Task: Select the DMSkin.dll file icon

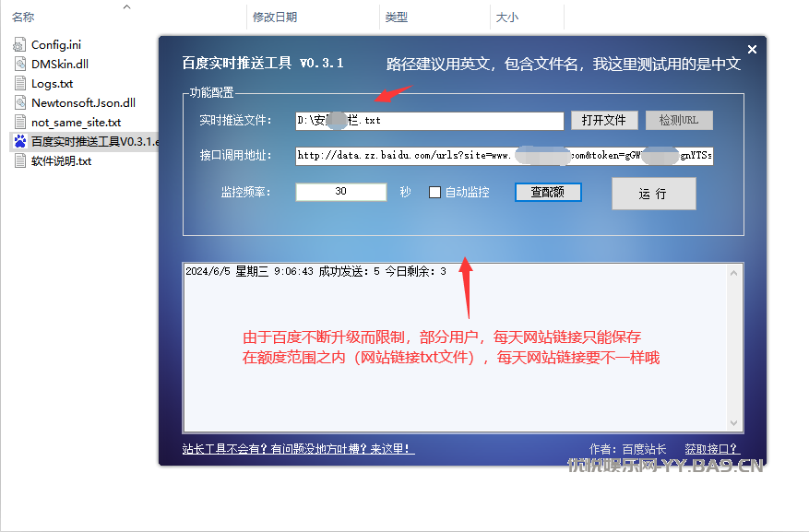Action: click(20, 64)
